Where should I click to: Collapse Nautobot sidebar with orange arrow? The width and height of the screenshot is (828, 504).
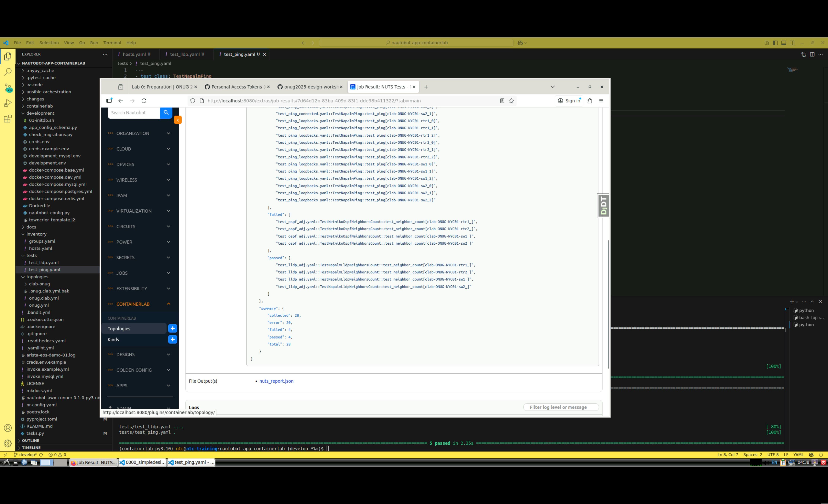point(178,120)
